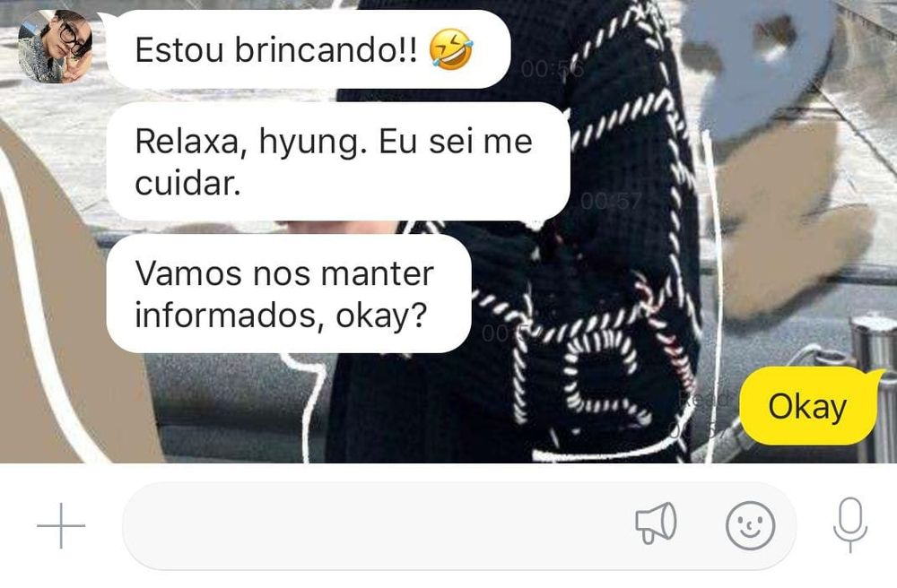Open the sender's profile picture

(55, 47)
